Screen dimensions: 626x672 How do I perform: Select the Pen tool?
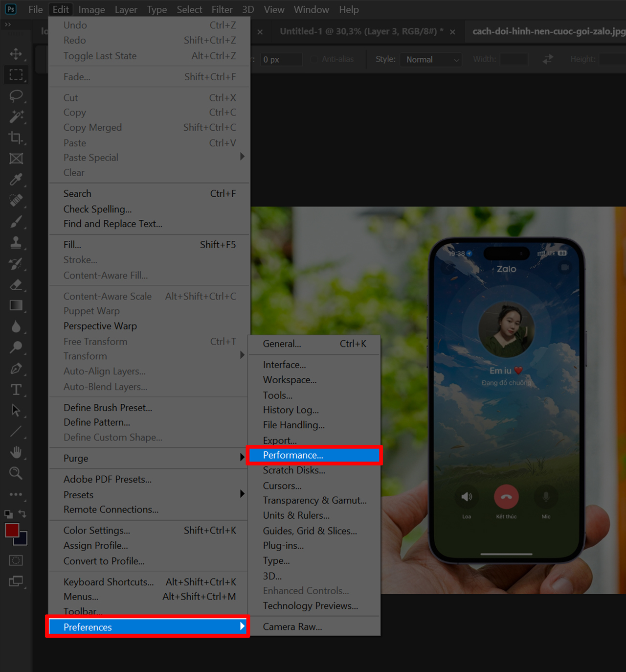coord(16,369)
